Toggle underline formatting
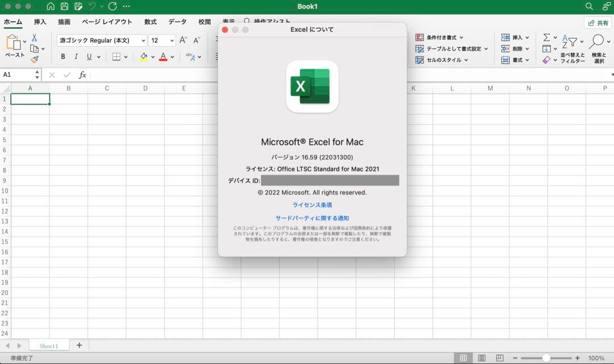 pyautogui.click(x=88, y=56)
